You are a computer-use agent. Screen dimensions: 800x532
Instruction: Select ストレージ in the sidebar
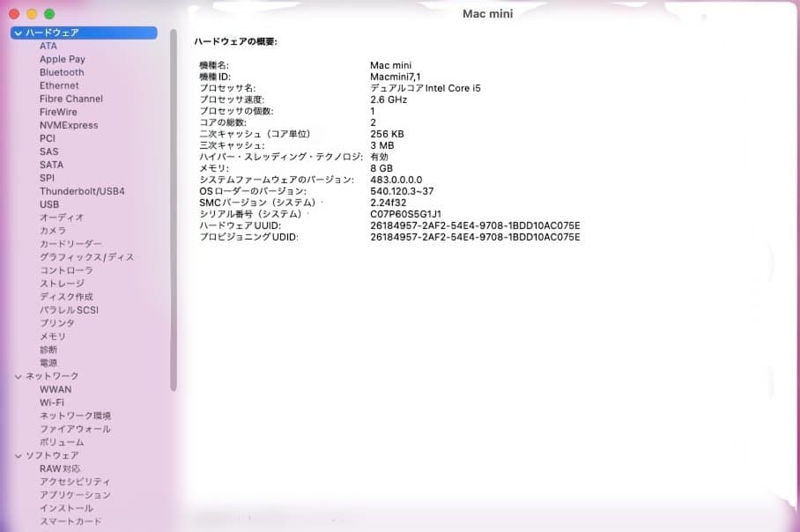click(59, 284)
